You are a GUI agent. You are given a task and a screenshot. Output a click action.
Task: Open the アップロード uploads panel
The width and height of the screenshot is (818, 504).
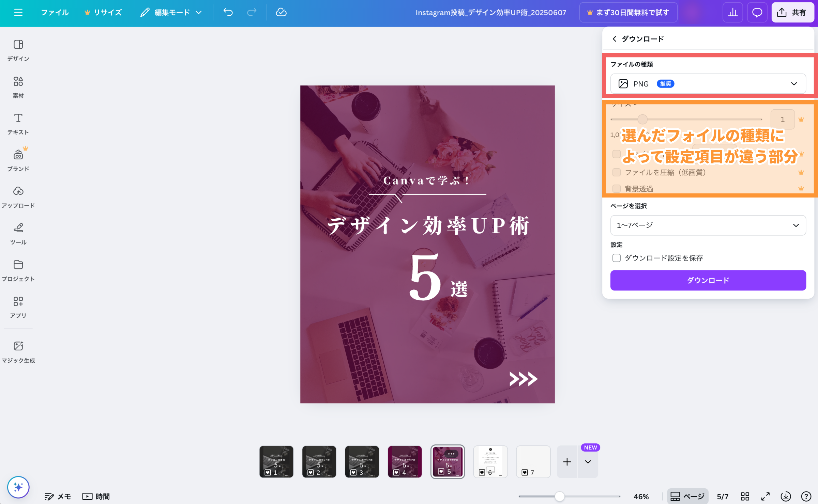pos(18,197)
